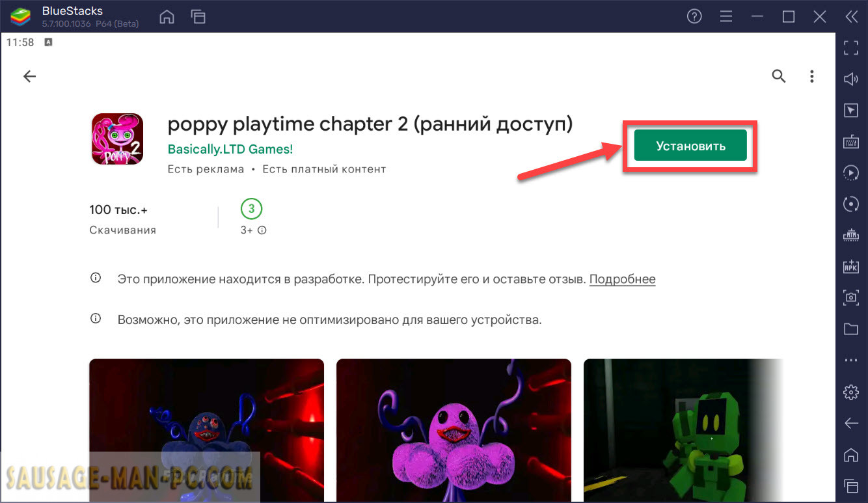Enter full screen mode from sidebar
Image resolution: width=868 pixels, height=503 pixels.
[851, 48]
